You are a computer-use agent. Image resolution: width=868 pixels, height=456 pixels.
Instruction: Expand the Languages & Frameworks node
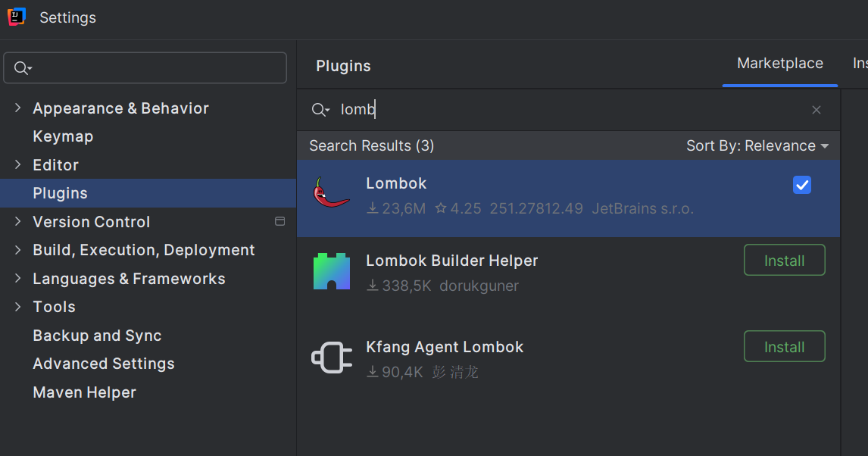18,278
